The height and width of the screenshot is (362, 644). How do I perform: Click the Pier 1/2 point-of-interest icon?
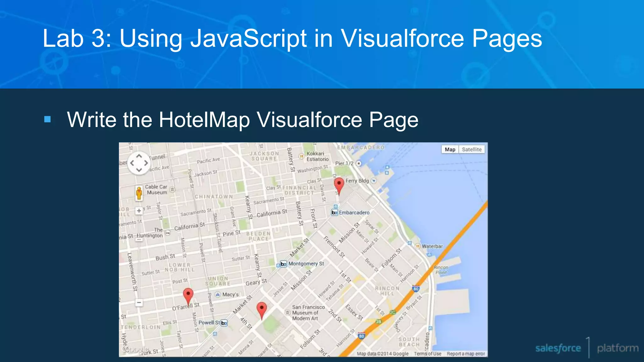[359, 163]
